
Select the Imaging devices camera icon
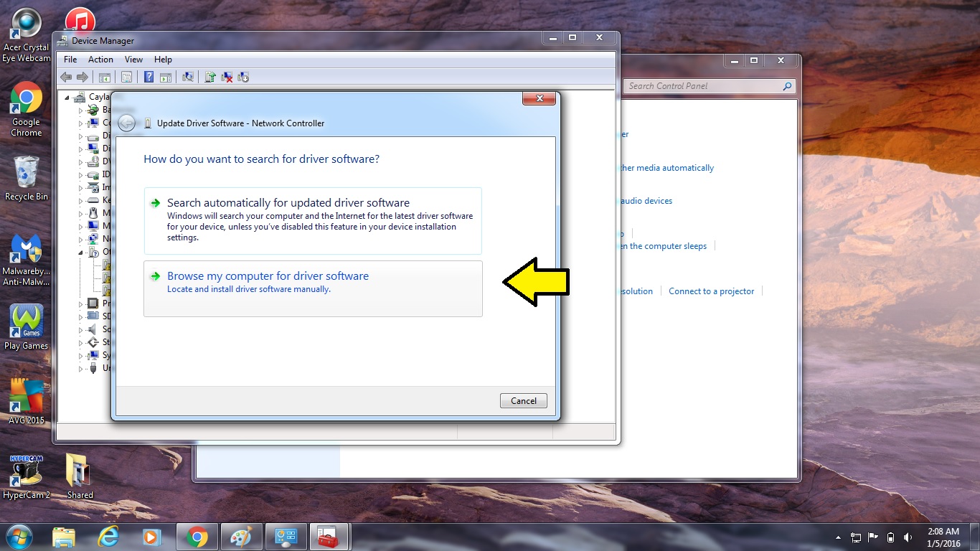coord(93,187)
